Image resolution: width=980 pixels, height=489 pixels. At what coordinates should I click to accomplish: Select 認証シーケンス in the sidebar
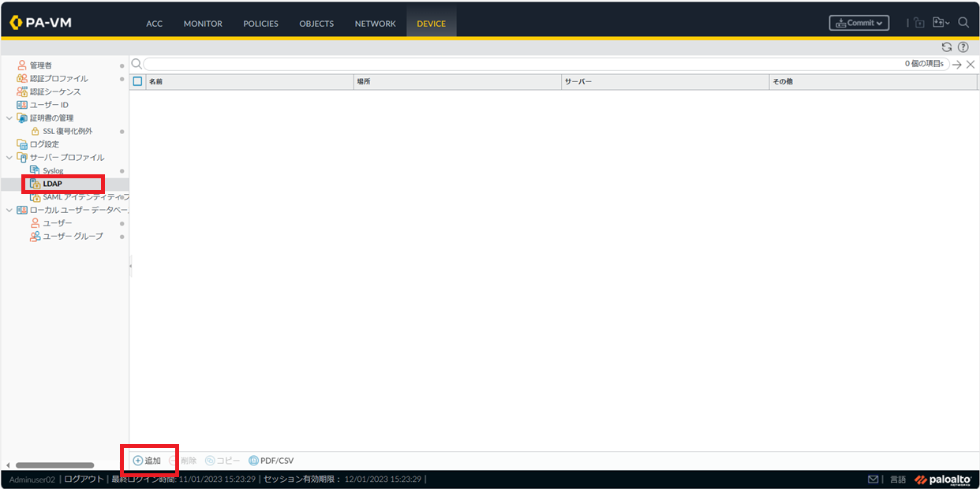click(55, 91)
